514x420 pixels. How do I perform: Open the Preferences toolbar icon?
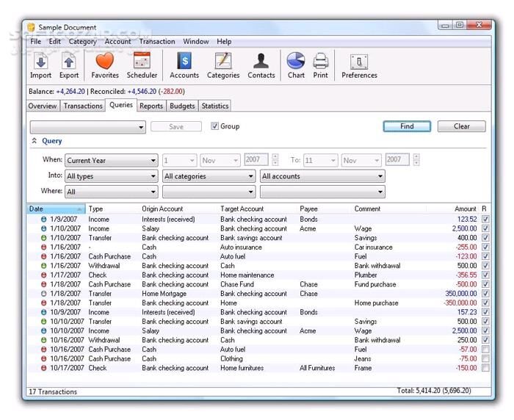pos(359,62)
